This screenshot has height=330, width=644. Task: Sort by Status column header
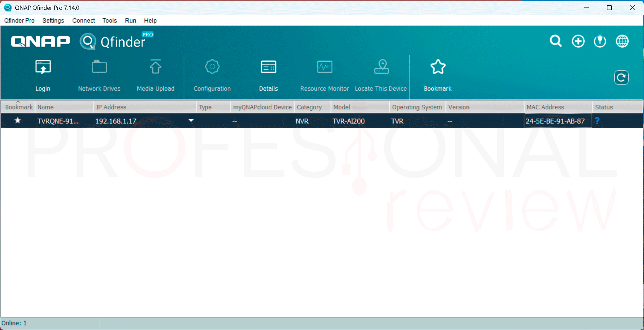618,107
